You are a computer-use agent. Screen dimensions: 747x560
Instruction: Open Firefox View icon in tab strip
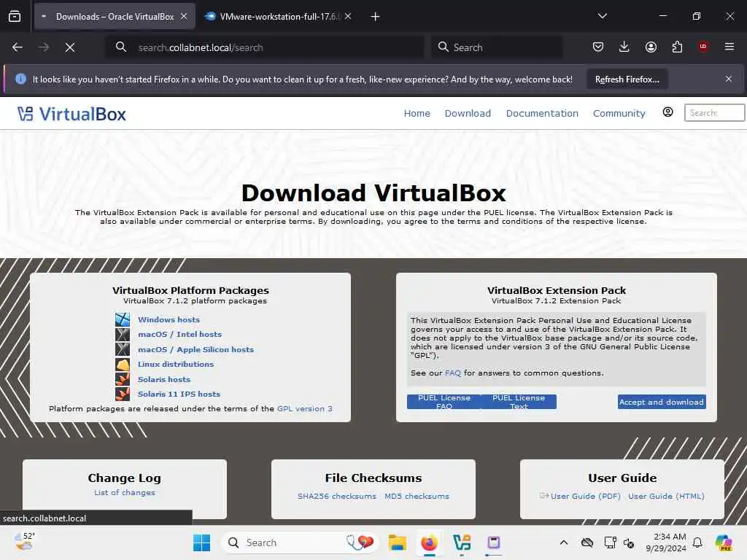click(x=15, y=17)
